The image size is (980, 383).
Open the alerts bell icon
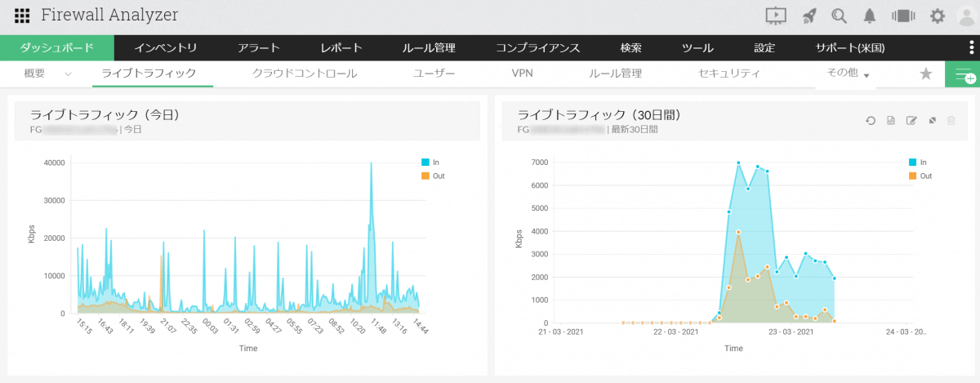tap(871, 16)
